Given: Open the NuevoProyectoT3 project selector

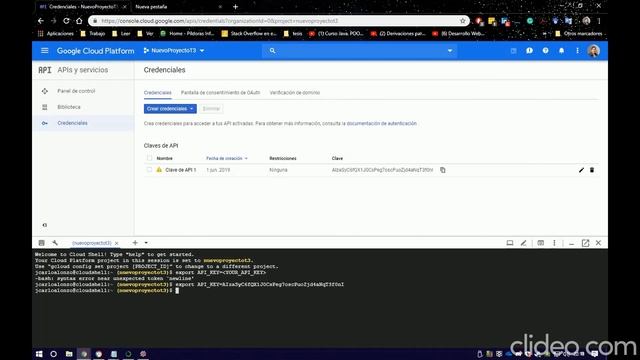Looking at the screenshot, I should (174, 51).
